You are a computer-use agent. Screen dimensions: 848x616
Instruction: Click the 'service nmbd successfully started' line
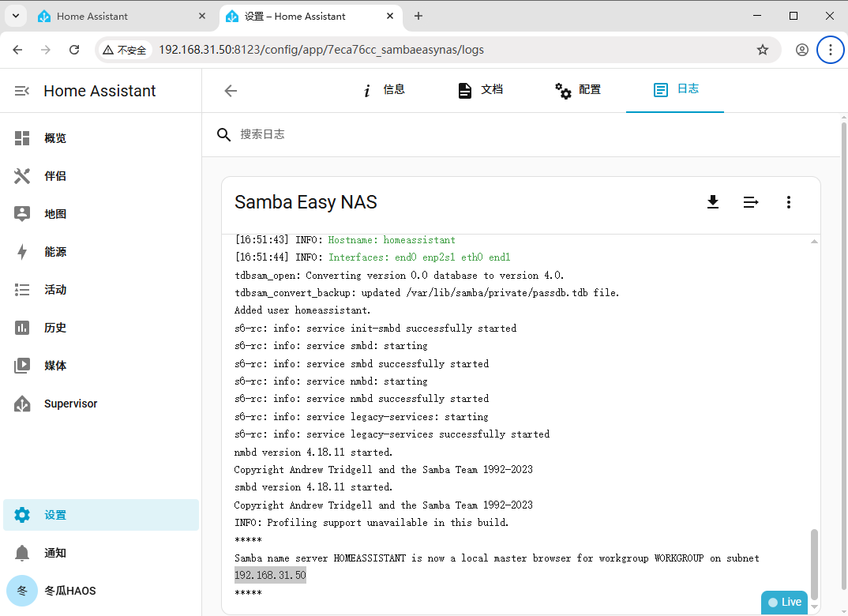coord(362,399)
